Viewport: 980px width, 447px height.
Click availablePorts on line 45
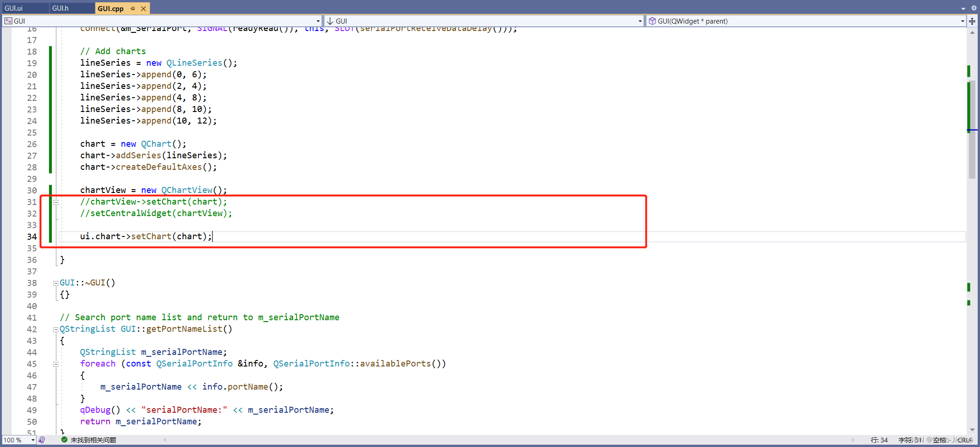[396, 364]
